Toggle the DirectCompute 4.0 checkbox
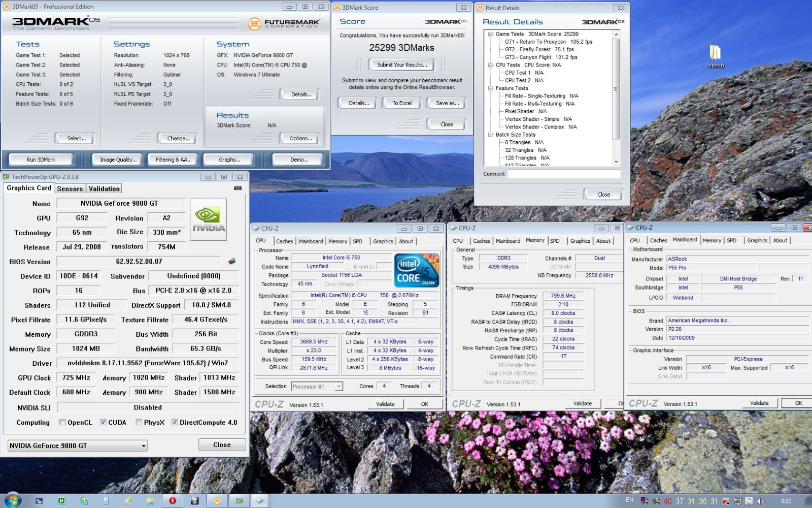 (175, 422)
